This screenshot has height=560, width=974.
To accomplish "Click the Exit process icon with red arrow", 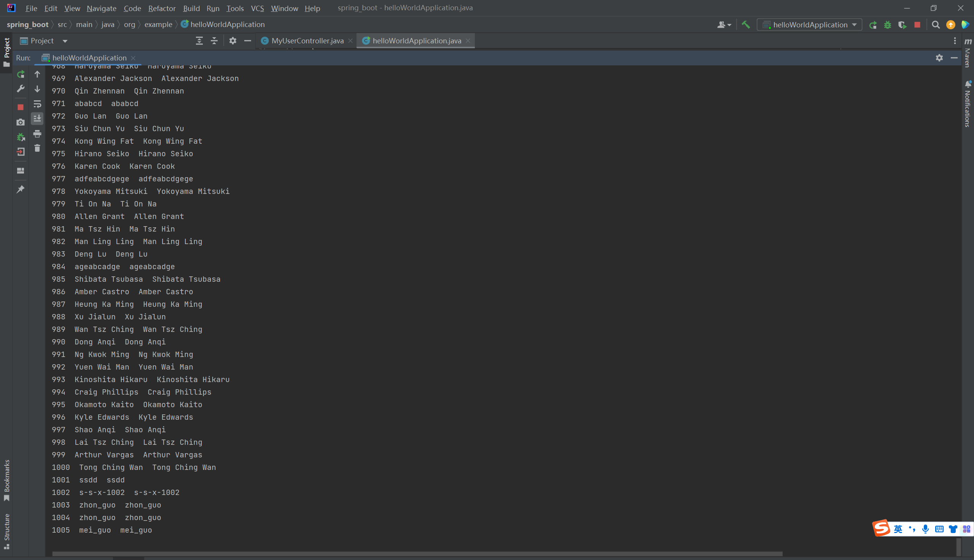I will 21,152.
